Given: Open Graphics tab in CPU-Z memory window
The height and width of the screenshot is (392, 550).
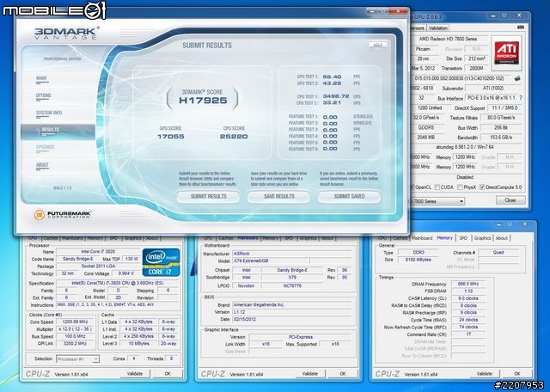Looking at the screenshot, I should (482, 238).
